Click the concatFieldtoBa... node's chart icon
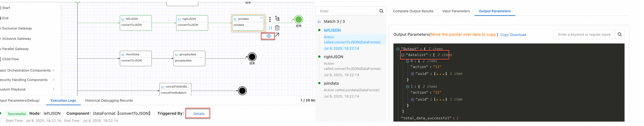 (x=163, y=87)
